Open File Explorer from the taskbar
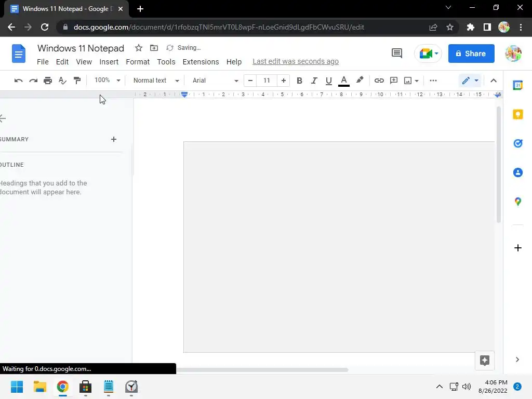 39,387
